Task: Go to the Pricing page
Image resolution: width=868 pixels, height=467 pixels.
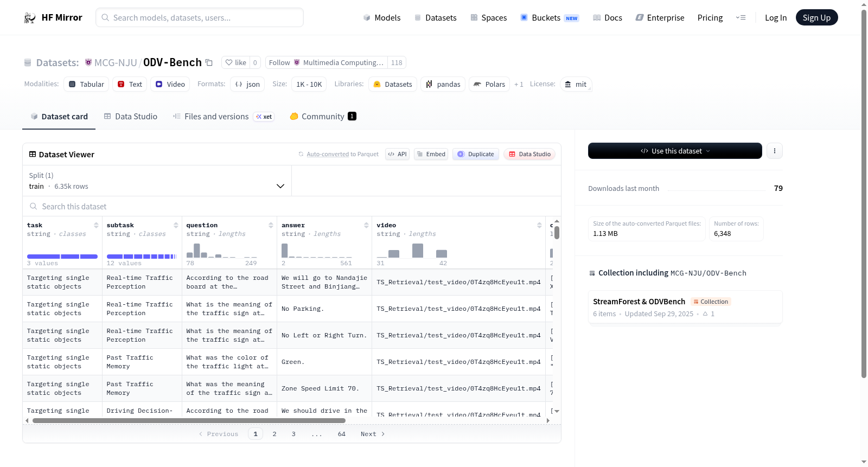Action: coord(710,17)
